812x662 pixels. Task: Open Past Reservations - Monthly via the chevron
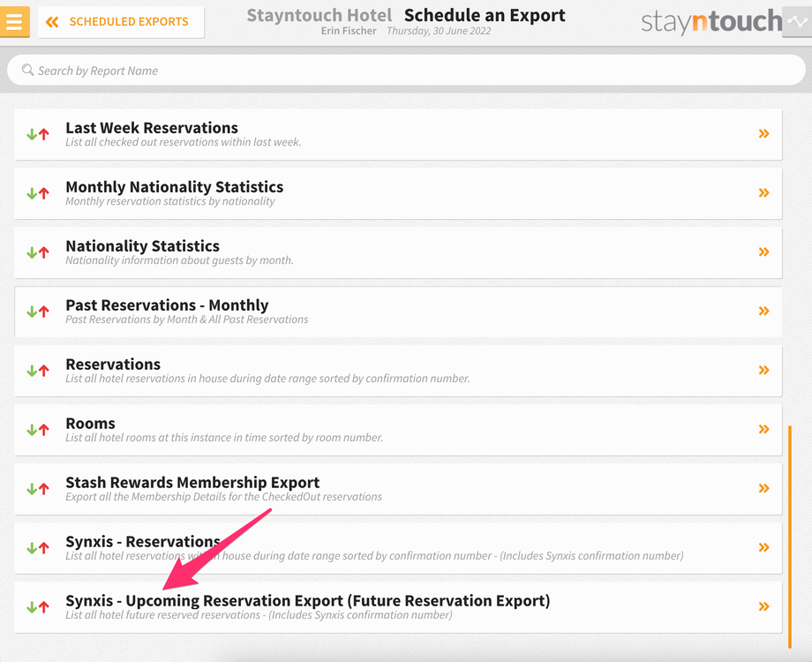[x=763, y=311]
